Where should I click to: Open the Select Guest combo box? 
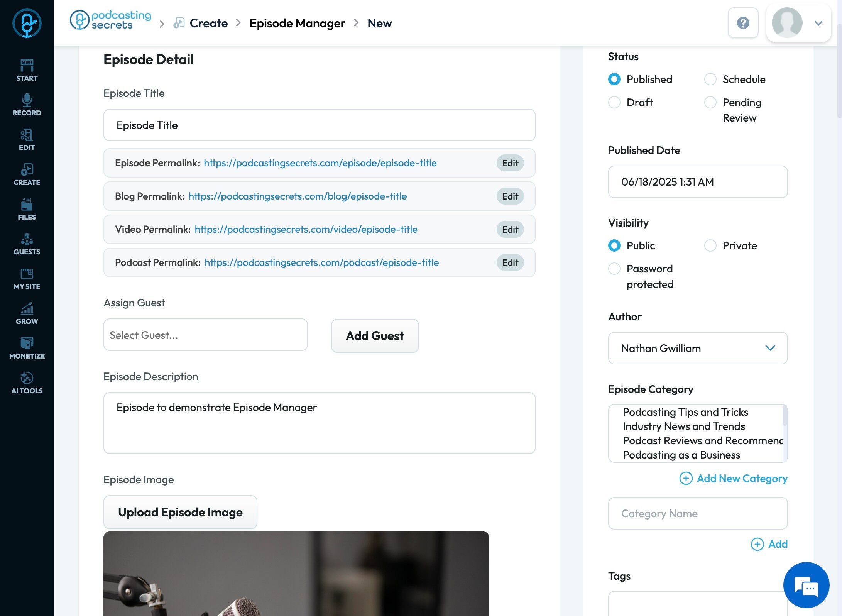pyautogui.click(x=205, y=335)
